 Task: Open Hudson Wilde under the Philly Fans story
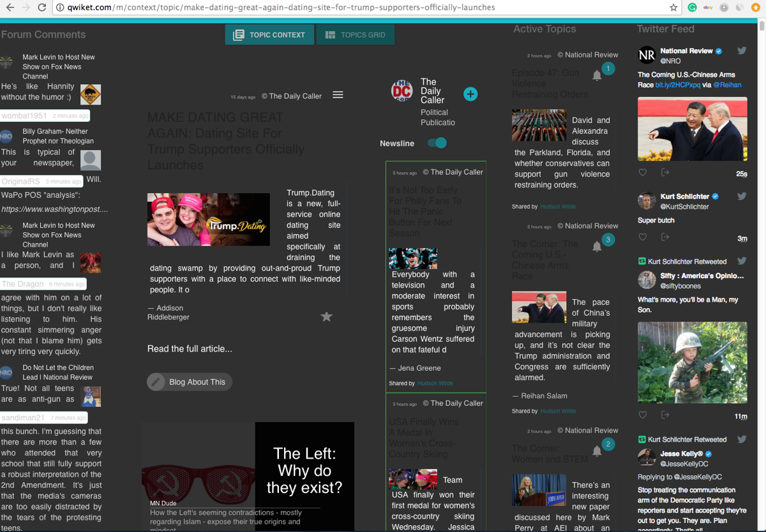pos(435,383)
